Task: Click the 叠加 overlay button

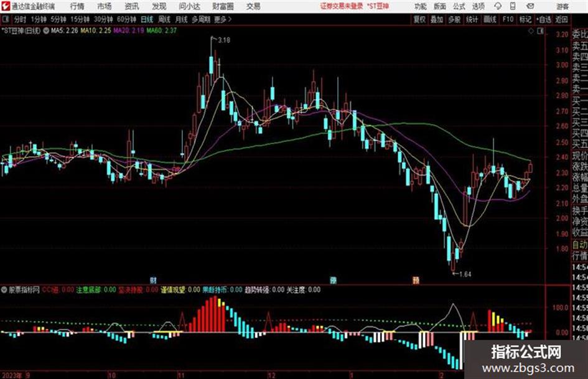Action: (x=437, y=19)
